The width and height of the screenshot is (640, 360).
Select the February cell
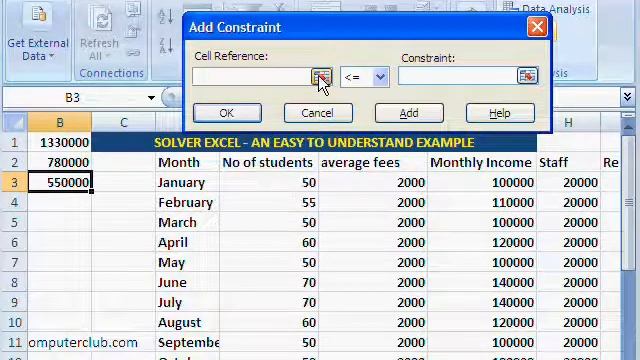[x=187, y=202]
